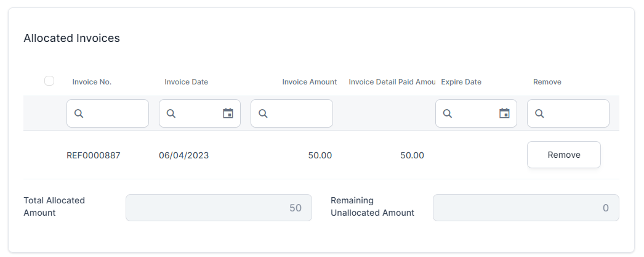Click the Invoice Date calendar icon

[x=228, y=113]
